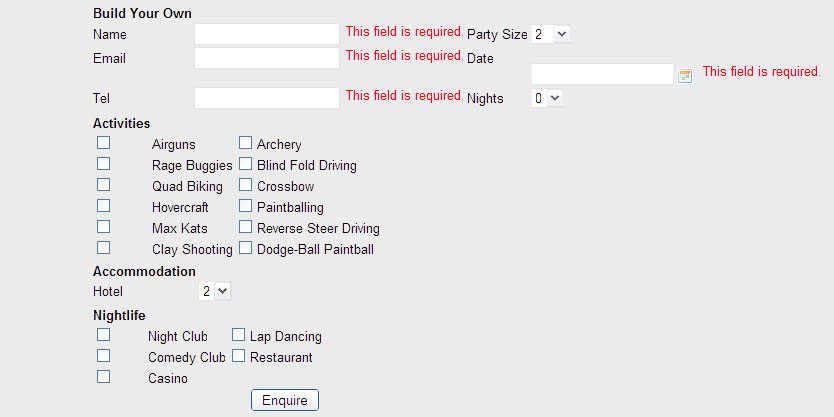Toggle the Comedy Club checkbox

(103, 356)
